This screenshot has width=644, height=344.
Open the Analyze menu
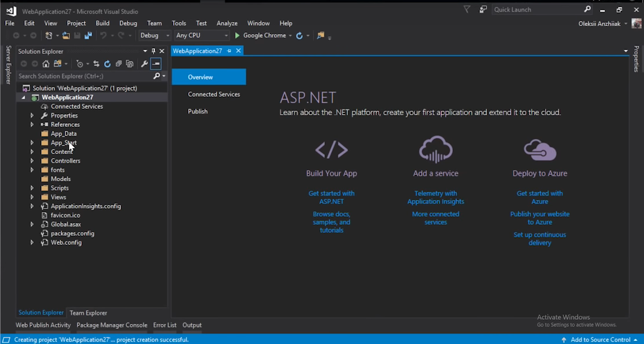pyautogui.click(x=227, y=23)
